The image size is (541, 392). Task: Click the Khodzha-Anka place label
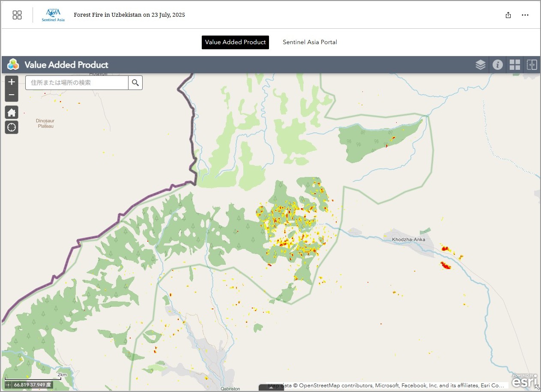(409, 239)
